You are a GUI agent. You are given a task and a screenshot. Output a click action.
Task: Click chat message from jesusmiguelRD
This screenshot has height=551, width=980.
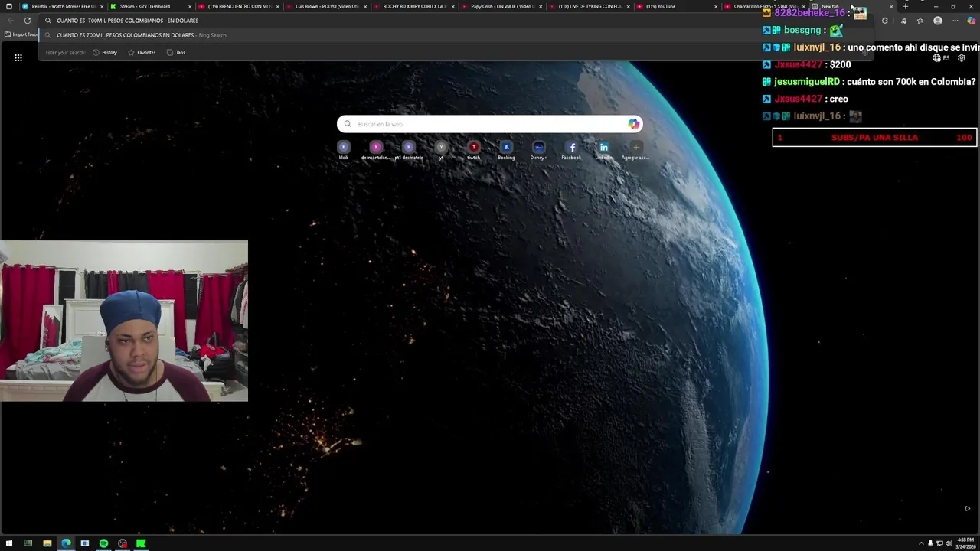point(871,82)
